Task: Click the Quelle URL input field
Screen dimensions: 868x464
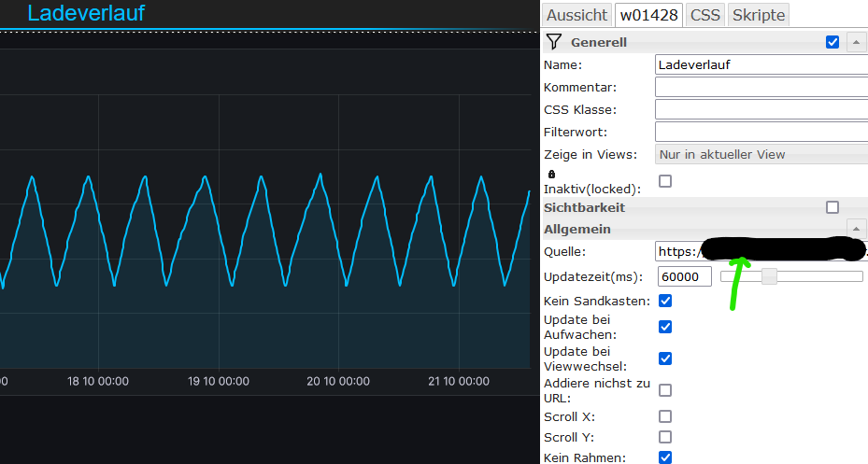Action: pos(761,252)
